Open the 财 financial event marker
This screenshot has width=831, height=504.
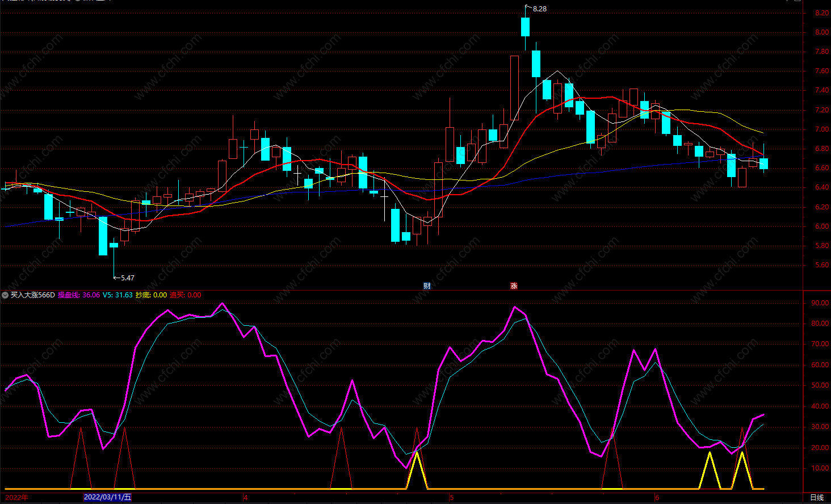[427, 285]
